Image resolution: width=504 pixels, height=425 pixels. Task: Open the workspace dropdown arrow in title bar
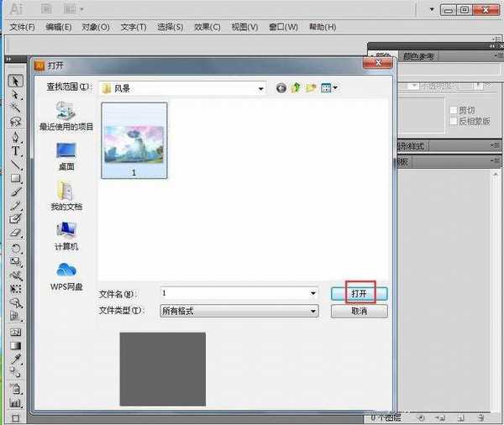(432, 9)
